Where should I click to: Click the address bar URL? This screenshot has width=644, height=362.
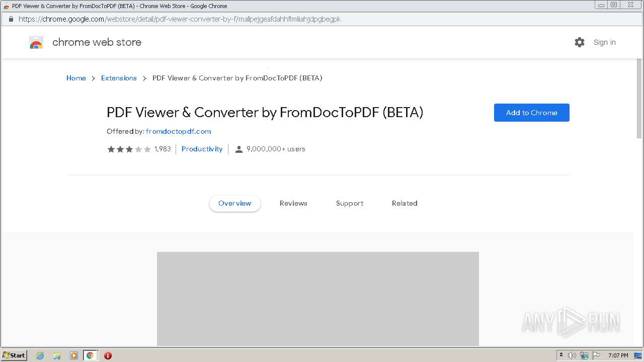[180, 19]
